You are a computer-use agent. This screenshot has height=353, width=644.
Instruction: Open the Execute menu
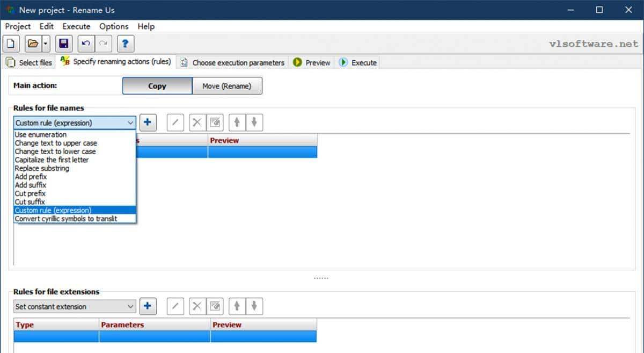76,26
